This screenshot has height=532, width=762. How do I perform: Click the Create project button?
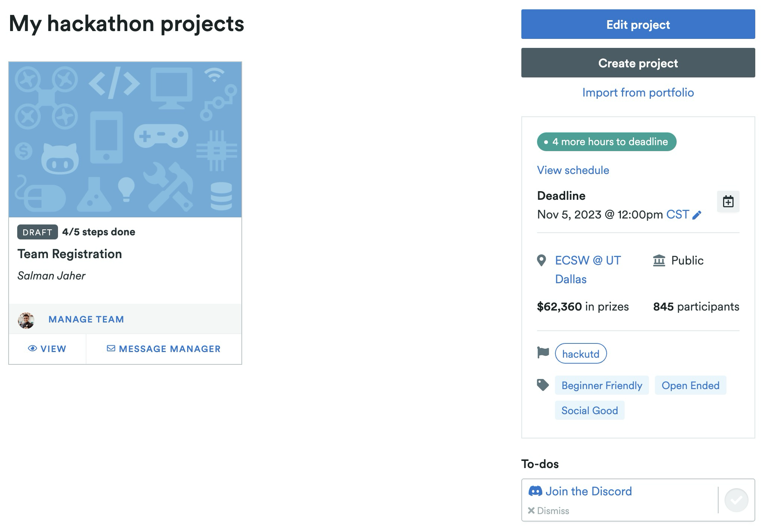point(638,63)
